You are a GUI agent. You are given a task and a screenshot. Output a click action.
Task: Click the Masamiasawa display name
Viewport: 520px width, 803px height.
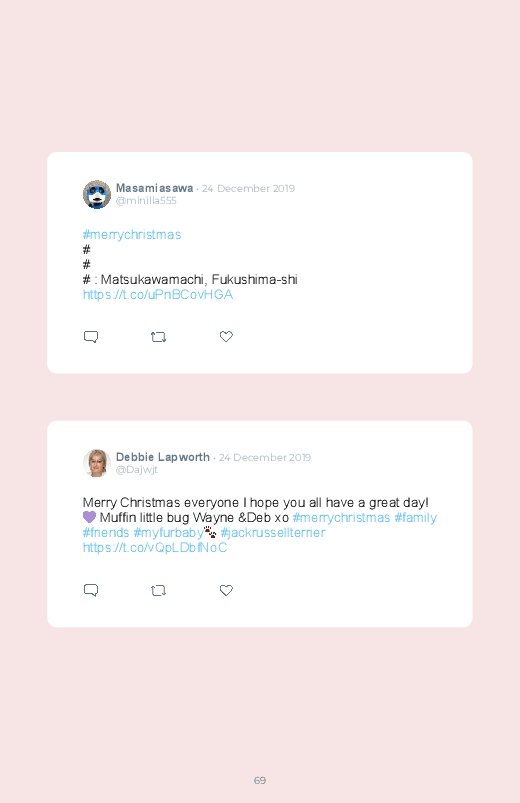pyautogui.click(x=154, y=188)
